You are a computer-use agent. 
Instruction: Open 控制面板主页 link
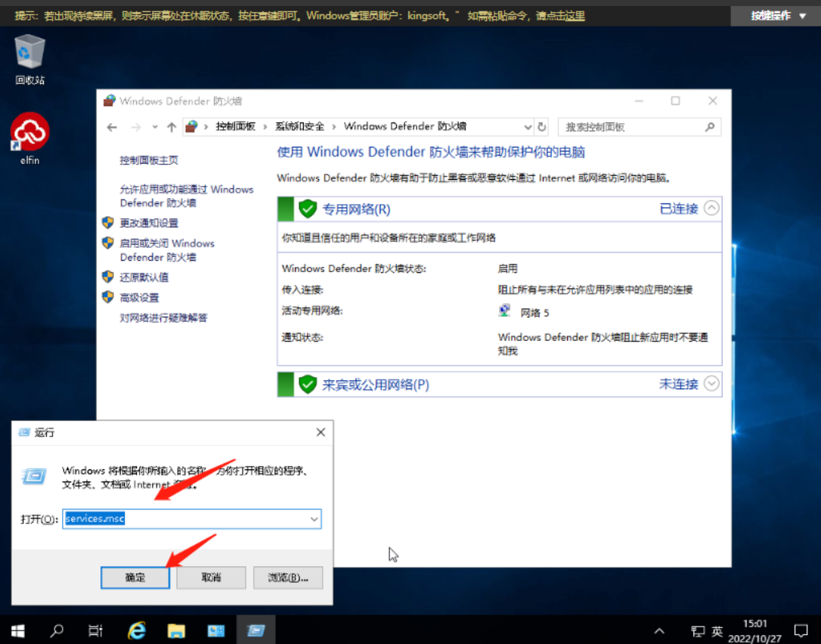pyautogui.click(x=149, y=160)
